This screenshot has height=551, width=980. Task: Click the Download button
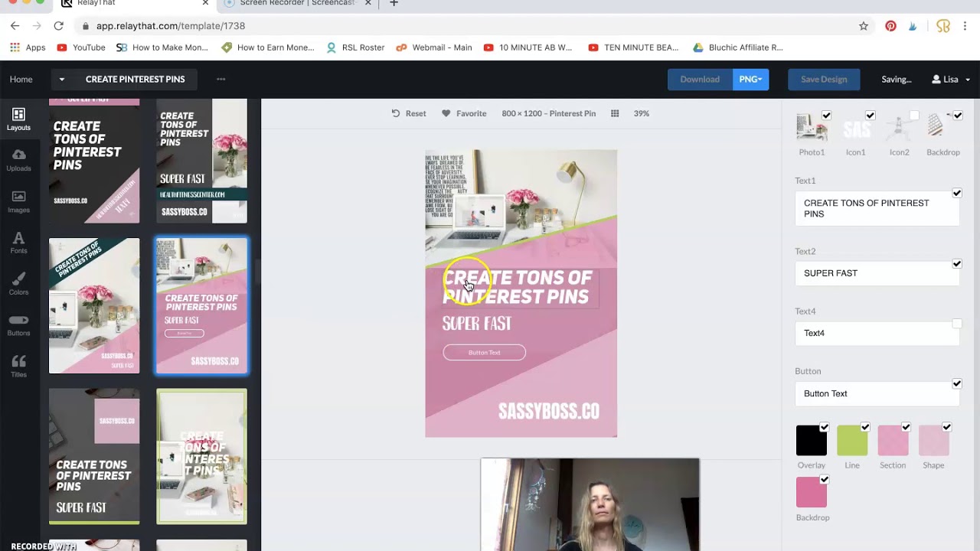pos(700,80)
